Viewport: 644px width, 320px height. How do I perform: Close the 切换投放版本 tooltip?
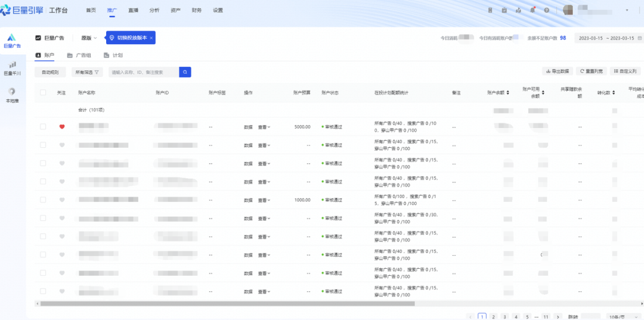click(151, 38)
